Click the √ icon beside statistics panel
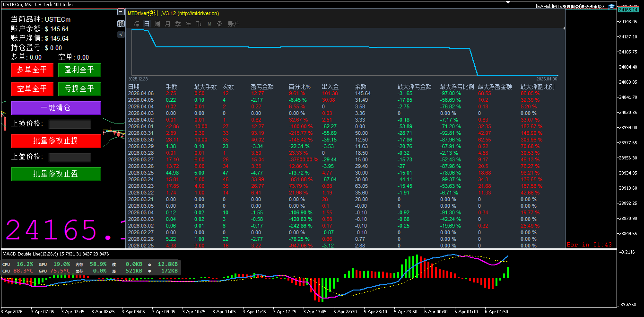This screenshot has width=644, height=317. [x=121, y=34]
